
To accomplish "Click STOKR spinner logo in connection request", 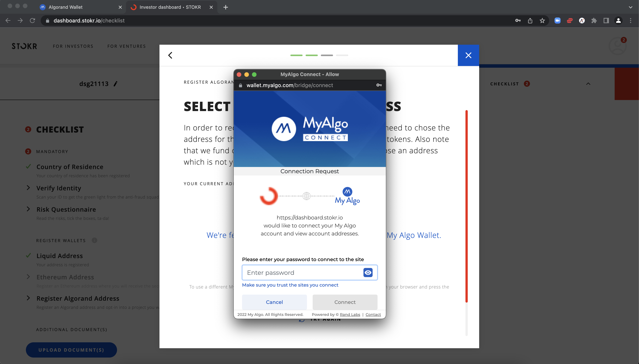I will (x=269, y=196).
